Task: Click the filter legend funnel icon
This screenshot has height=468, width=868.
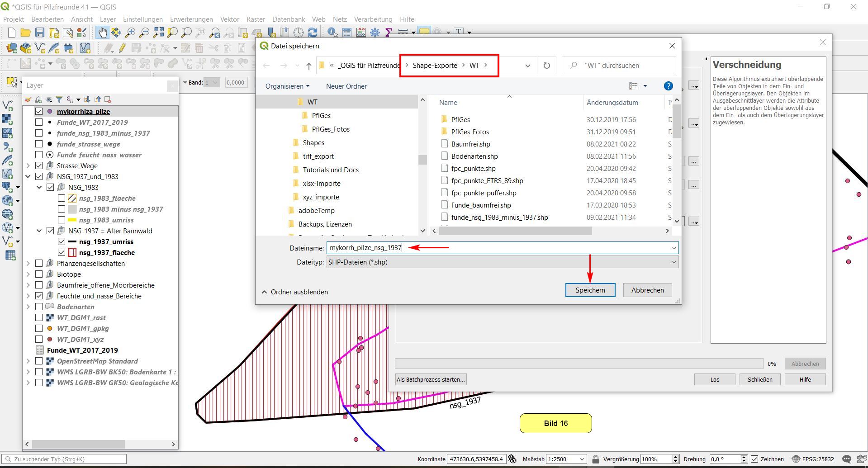Action: pyautogui.click(x=59, y=99)
